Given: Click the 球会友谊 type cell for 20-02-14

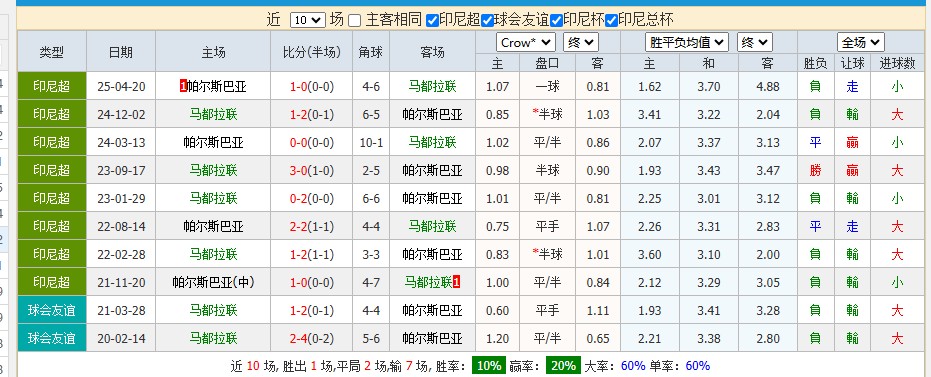Looking at the screenshot, I should tap(52, 338).
